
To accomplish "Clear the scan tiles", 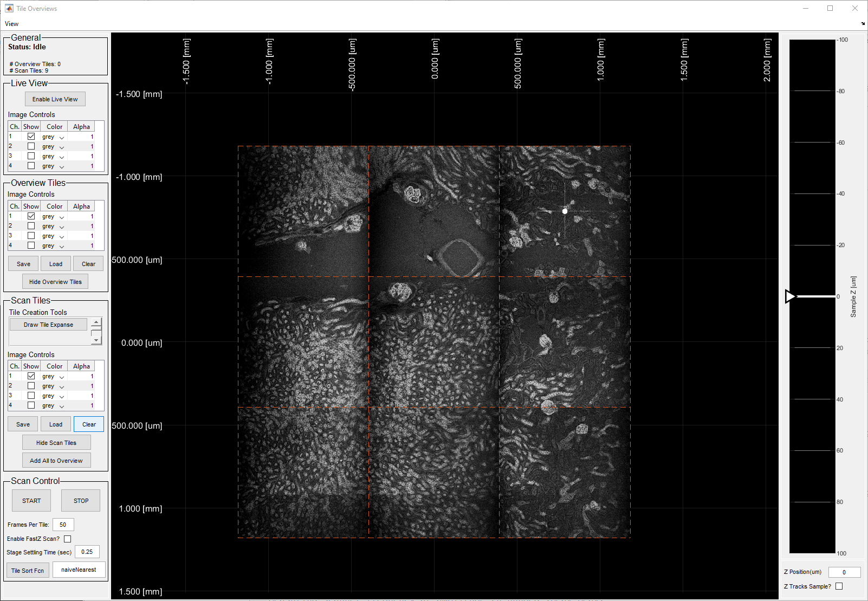I will 89,424.
